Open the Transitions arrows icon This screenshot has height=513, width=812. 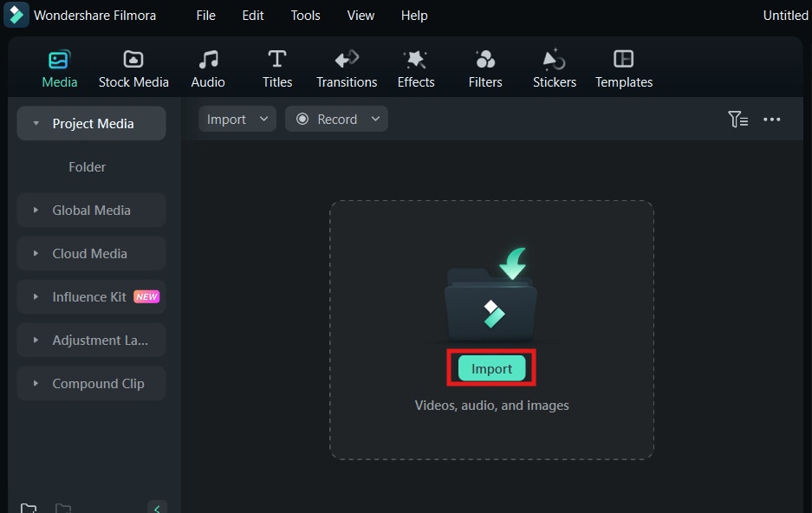point(347,59)
